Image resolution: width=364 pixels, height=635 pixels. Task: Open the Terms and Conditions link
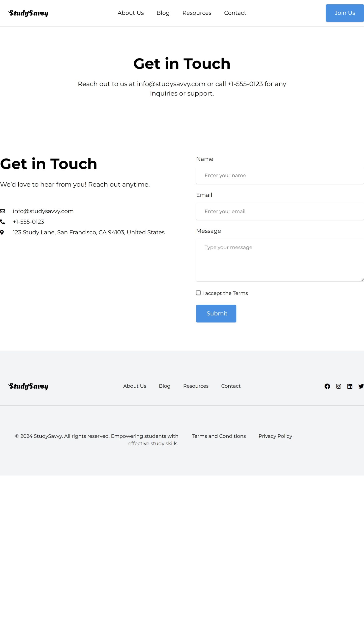[218, 436]
